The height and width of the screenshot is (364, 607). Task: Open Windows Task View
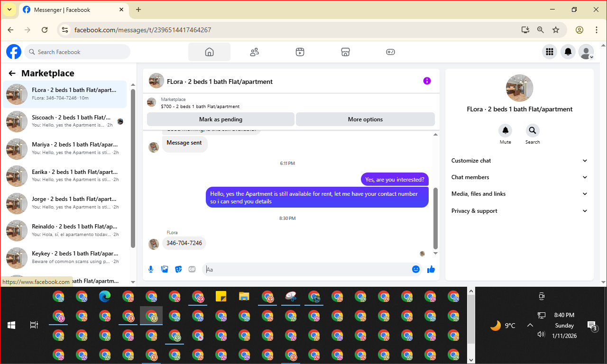tap(34, 325)
